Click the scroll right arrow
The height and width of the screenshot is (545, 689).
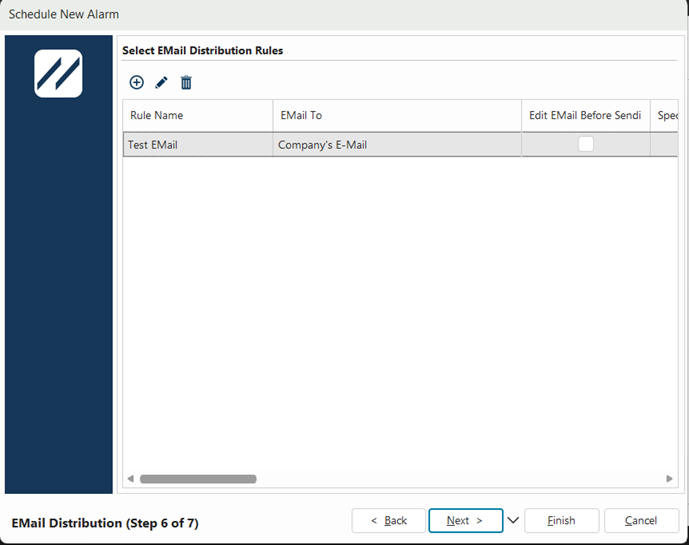(x=669, y=479)
